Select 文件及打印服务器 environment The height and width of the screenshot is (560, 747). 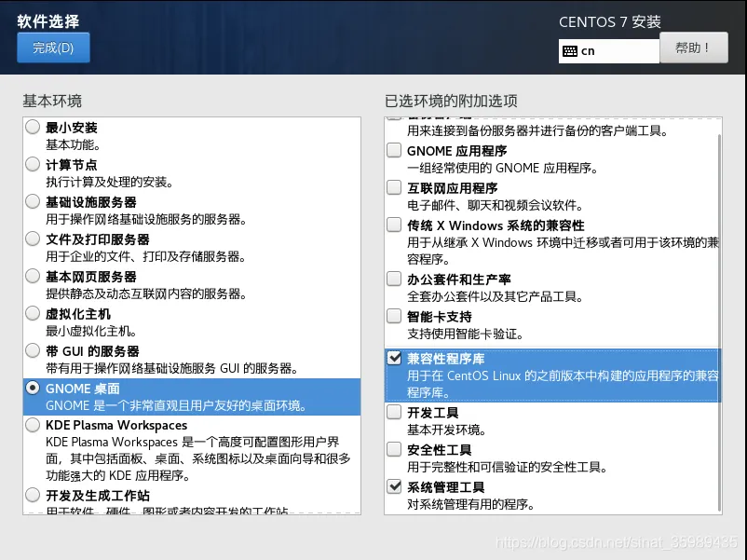tap(34, 239)
